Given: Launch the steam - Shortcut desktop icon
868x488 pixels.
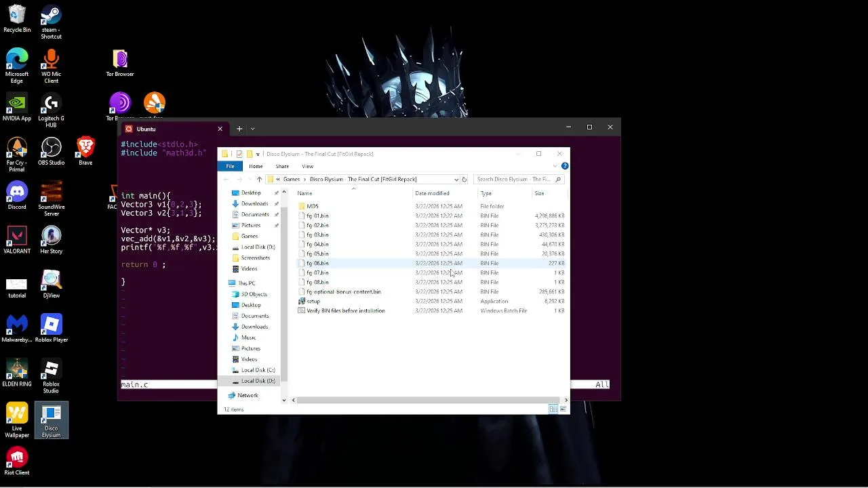Looking at the screenshot, I should pyautogui.click(x=51, y=22).
